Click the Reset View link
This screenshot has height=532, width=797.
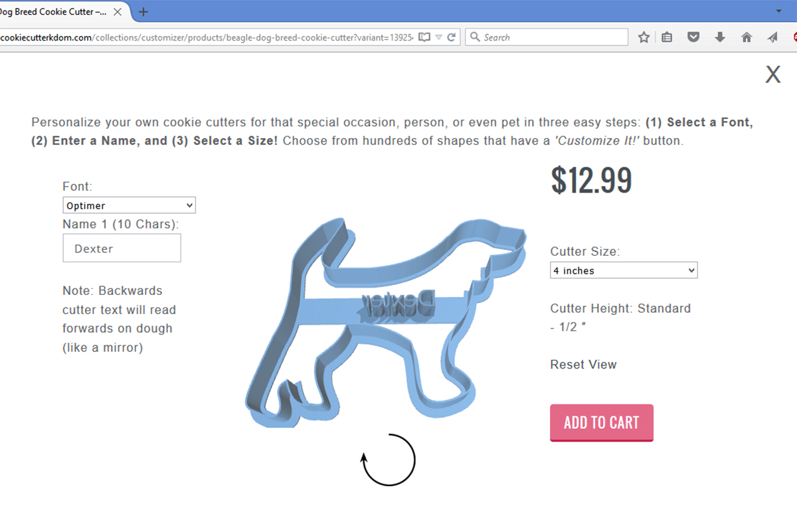point(583,364)
